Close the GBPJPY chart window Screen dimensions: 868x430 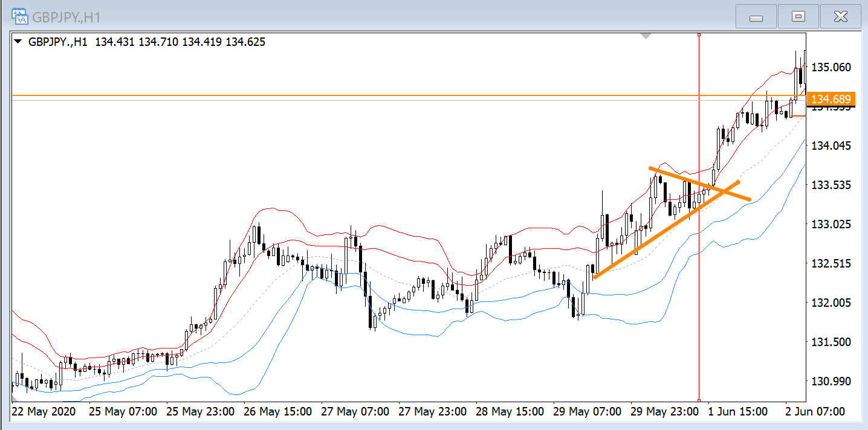(x=840, y=17)
